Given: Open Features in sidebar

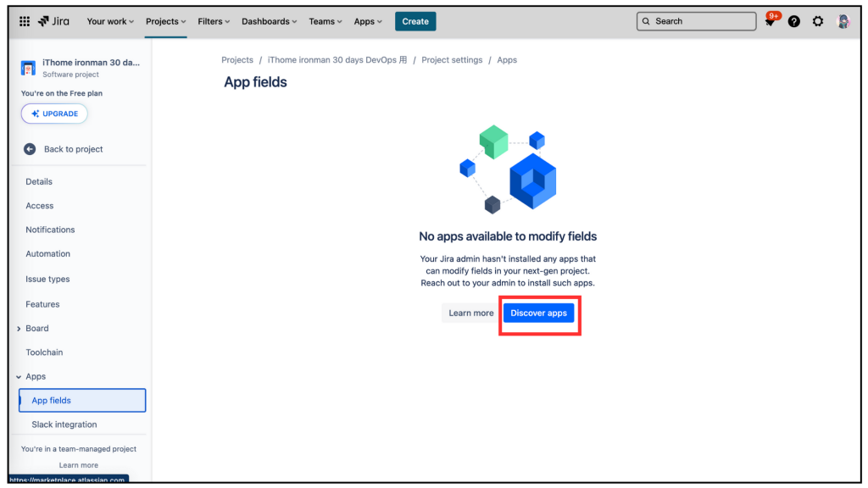Looking at the screenshot, I should [42, 304].
